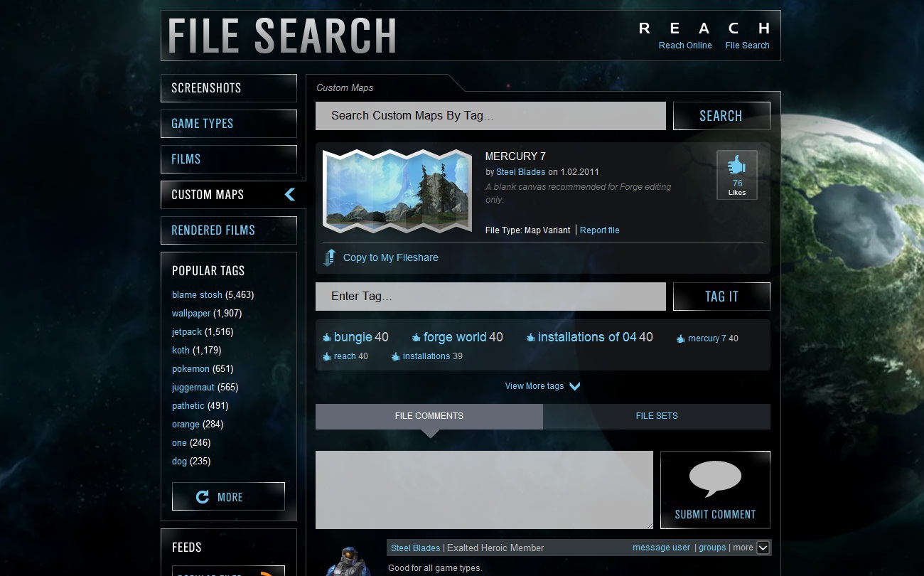Select the koth popular tag
The width and height of the screenshot is (924, 576).
(181, 351)
